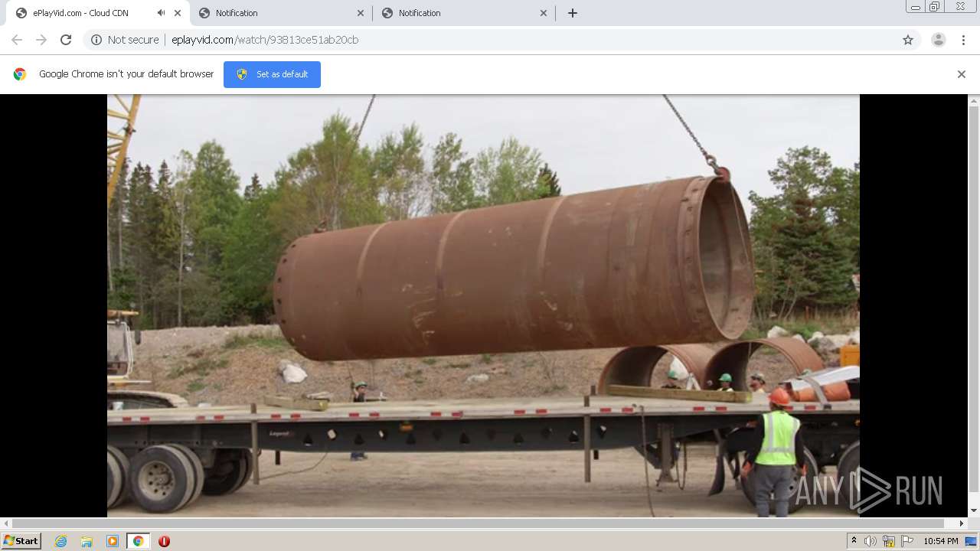Click Set as default button

(x=272, y=74)
